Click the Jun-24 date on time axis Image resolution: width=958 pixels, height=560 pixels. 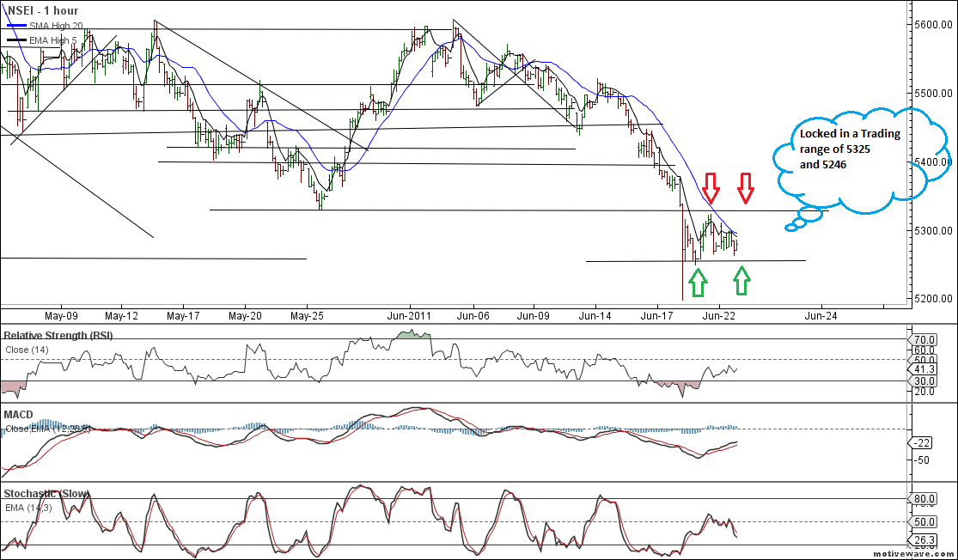(x=819, y=316)
